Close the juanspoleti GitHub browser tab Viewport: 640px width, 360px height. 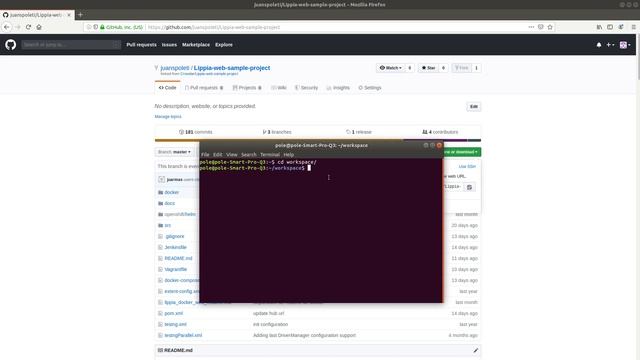pos(69,15)
